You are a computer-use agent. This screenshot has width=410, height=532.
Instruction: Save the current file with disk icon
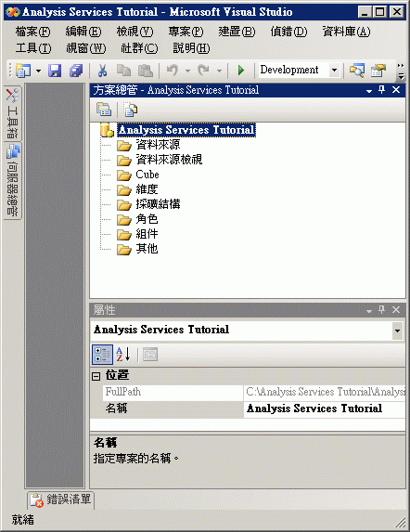click(x=55, y=71)
